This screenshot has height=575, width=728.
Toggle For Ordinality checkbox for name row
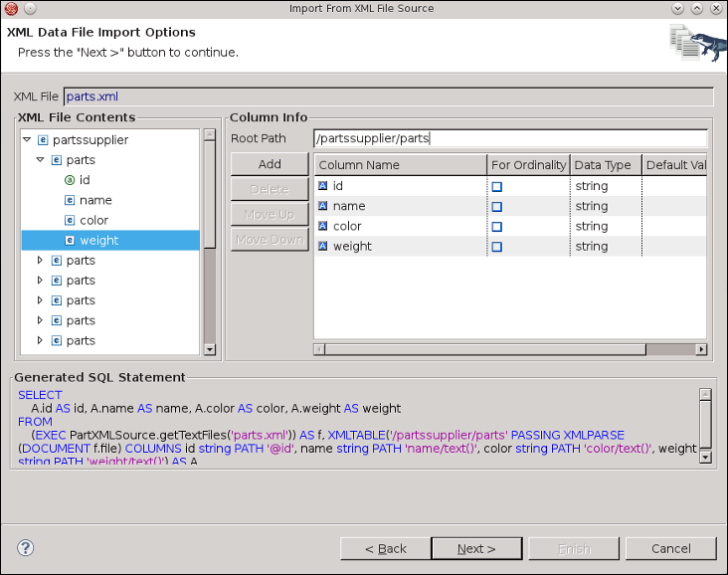tap(496, 207)
